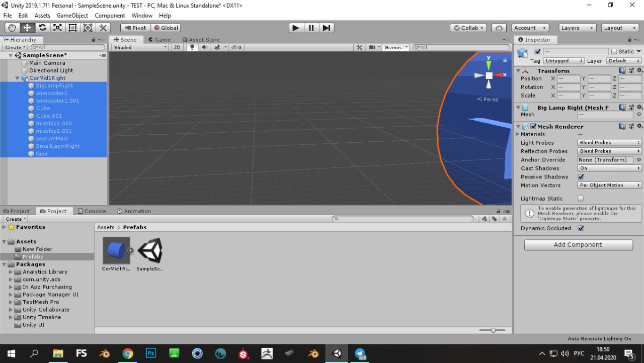Toggle Dynamic Occluded checkbox
This screenshot has width=644, height=363.
(581, 228)
